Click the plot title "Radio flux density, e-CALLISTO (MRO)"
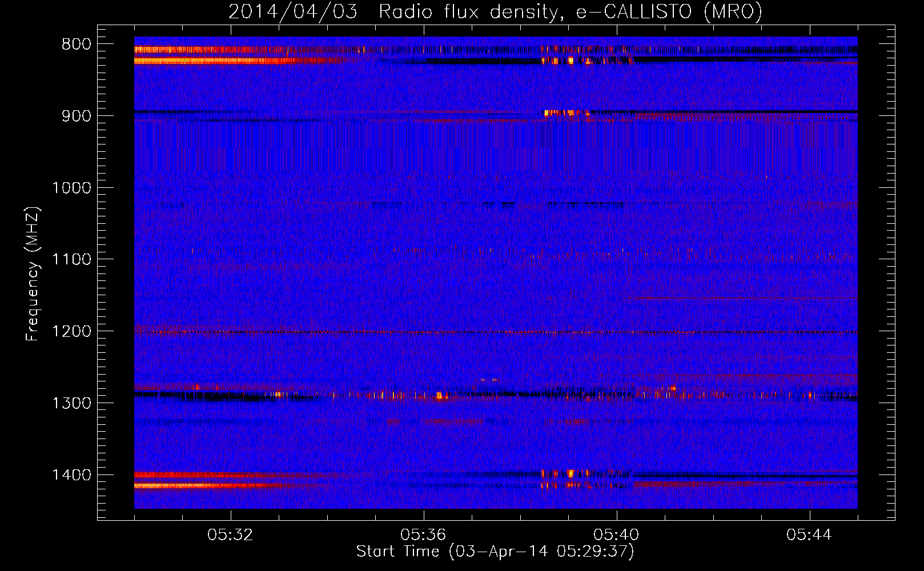The image size is (924, 571). click(x=571, y=11)
